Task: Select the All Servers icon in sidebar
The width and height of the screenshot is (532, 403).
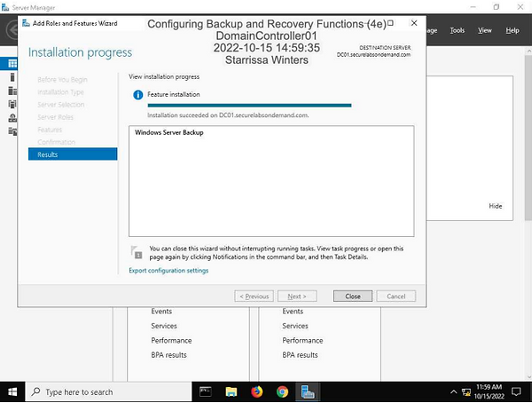Action: pyautogui.click(x=12, y=91)
